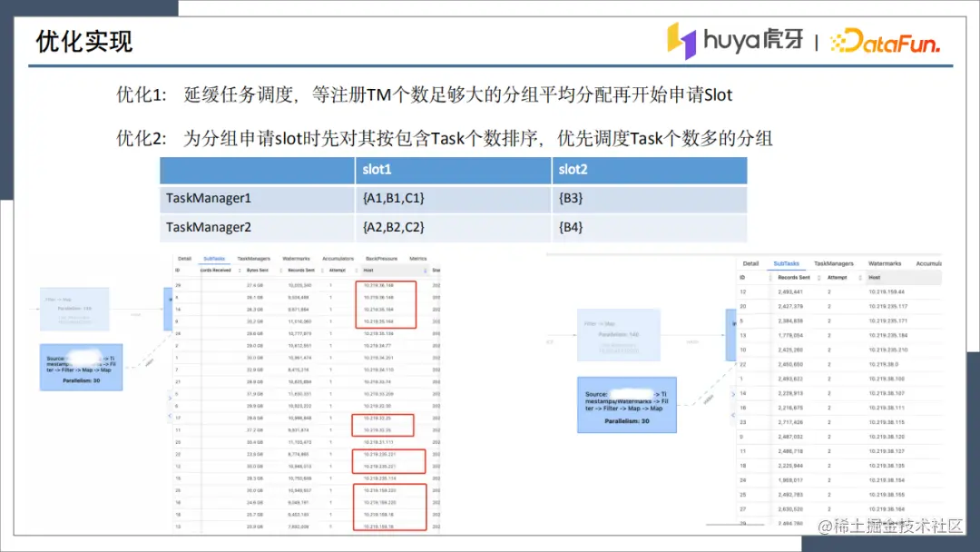This screenshot has width=980, height=552.
Task: Open BackPressure tab in left Flink panel
Action: click(x=381, y=258)
